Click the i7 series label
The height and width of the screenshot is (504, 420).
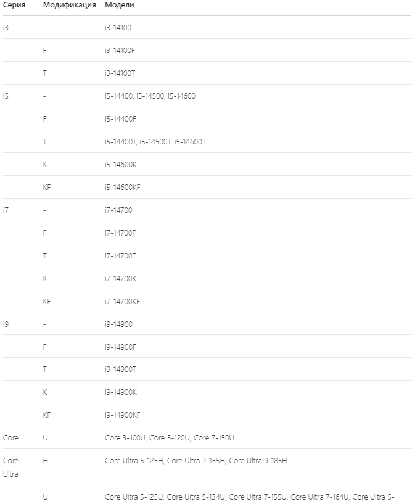click(6, 210)
